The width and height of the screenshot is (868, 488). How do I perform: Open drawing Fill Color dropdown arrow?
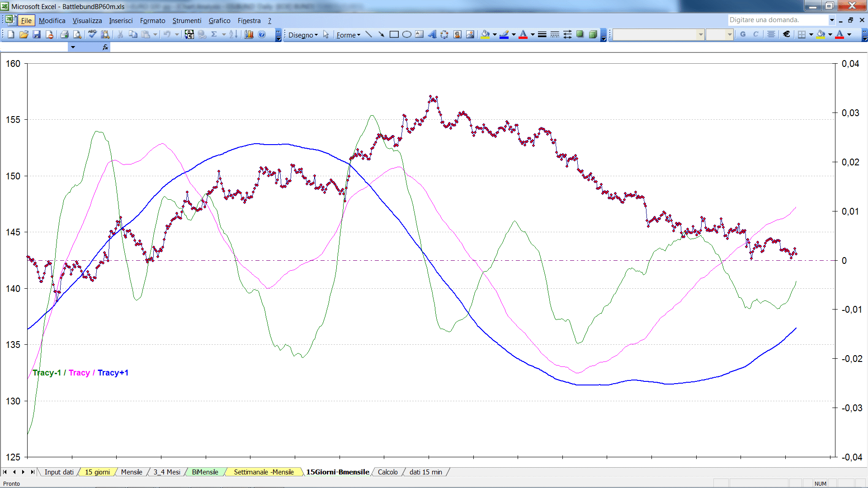click(x=495, y=34)
